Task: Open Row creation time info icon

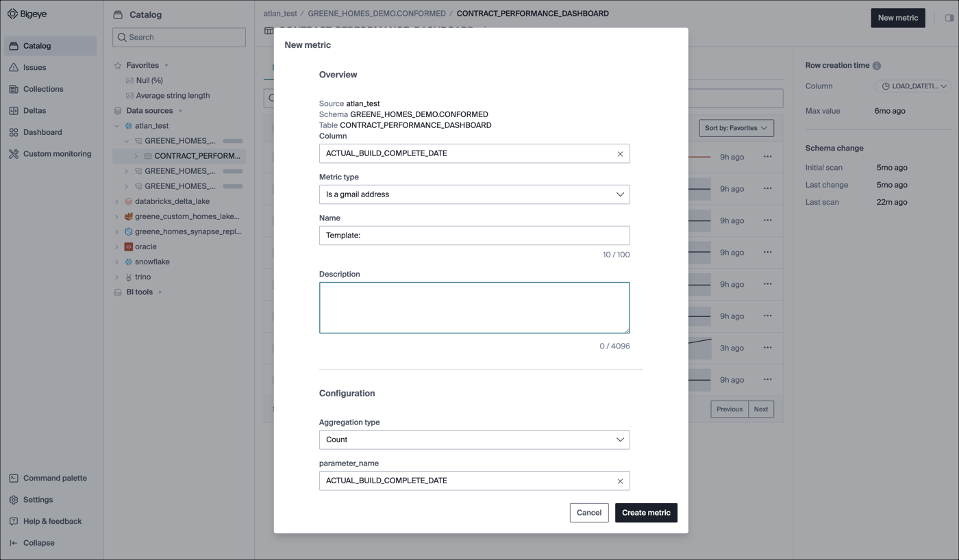Action: point(877,66)
